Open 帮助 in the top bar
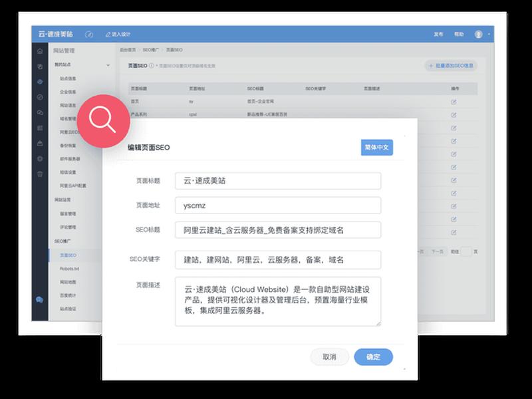Screen dimensions: 532x399 tap(459, 35)
